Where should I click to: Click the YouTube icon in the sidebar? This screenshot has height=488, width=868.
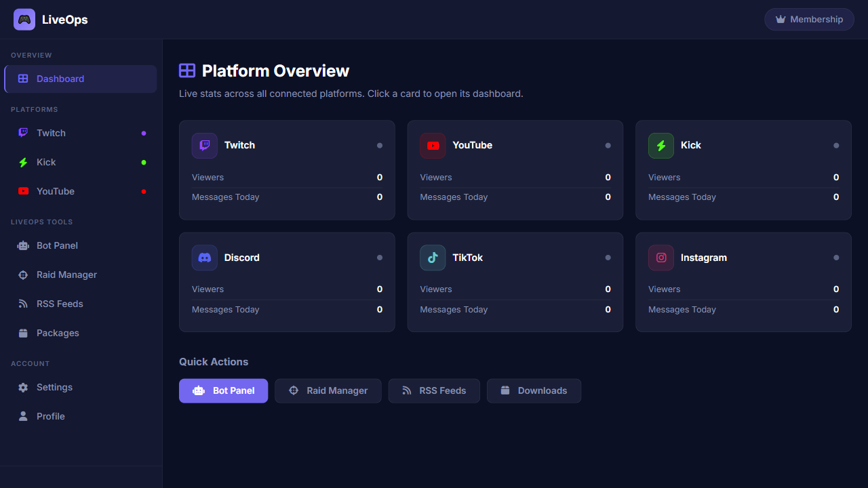point(23,191)
